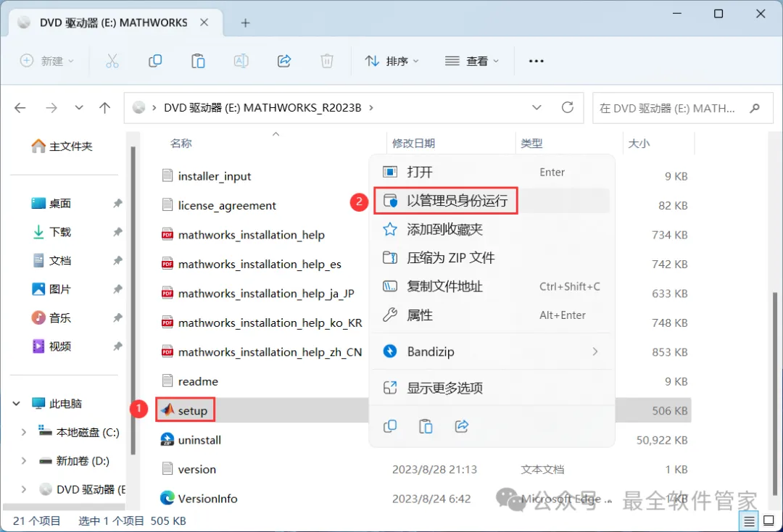Select the license_agreement file

click(x=219, y=205)
